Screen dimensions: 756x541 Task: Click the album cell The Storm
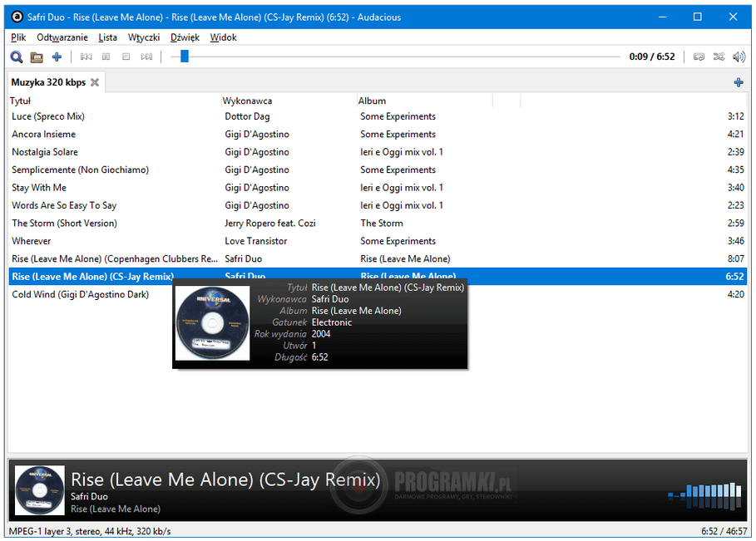(382, 223)
